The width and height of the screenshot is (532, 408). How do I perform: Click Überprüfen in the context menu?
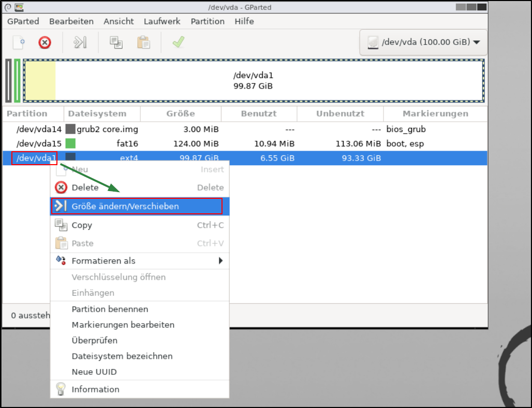[x=95, y=341]
